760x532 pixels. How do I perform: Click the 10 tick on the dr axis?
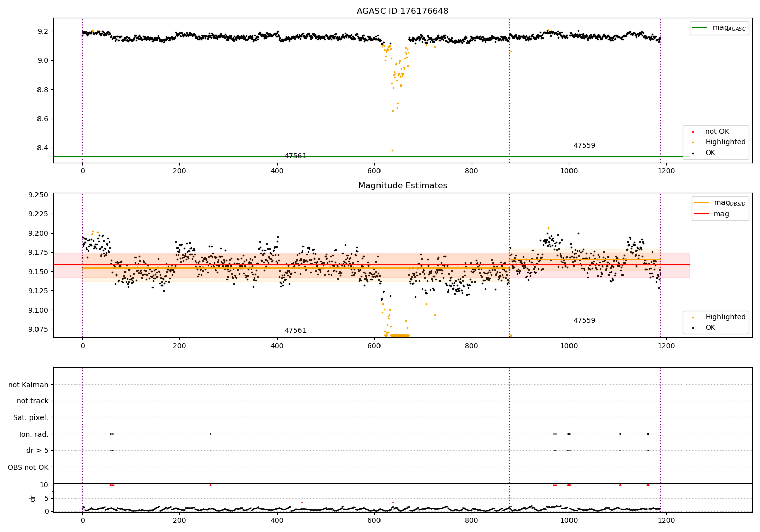tap(44, 485)
